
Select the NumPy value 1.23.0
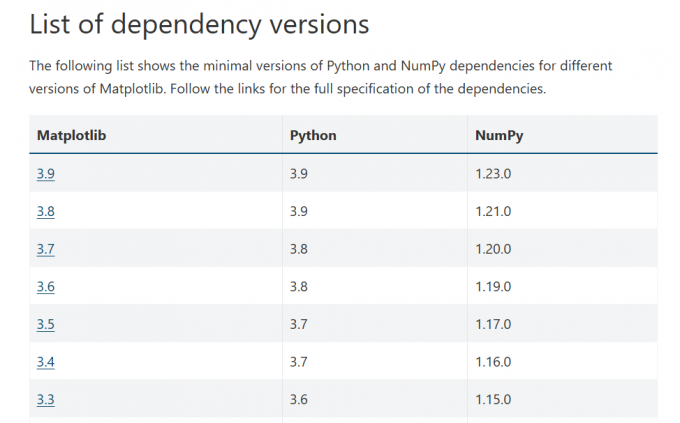click(493, 174)
